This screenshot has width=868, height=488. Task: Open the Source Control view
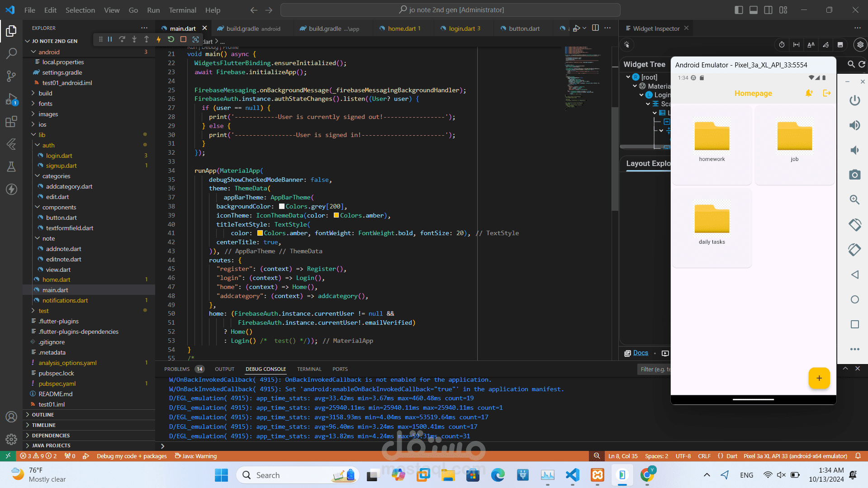pos(11,76)
